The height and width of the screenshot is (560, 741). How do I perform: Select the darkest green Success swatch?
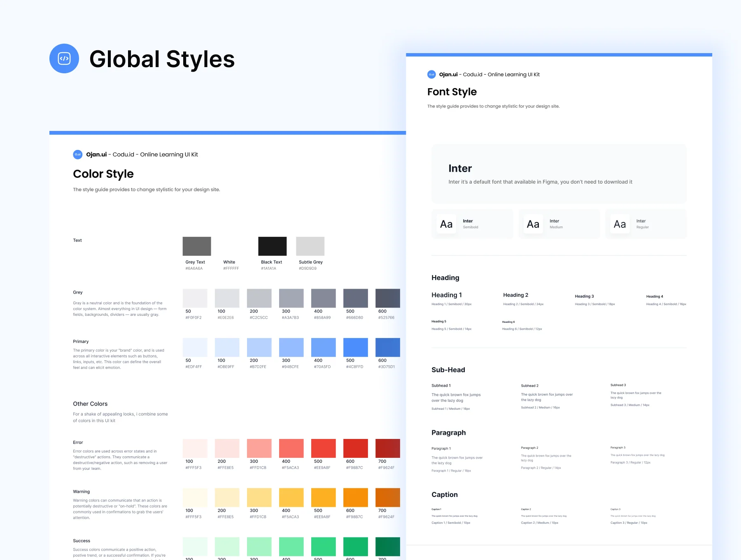click(x=388, y=546)
